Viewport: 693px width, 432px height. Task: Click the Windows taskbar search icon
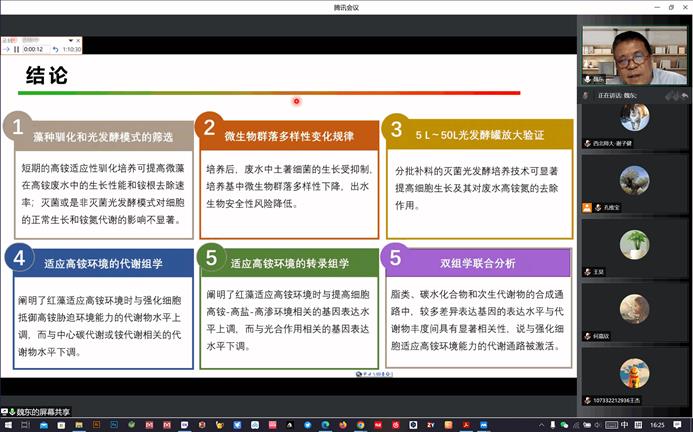(x=26, y=425)
